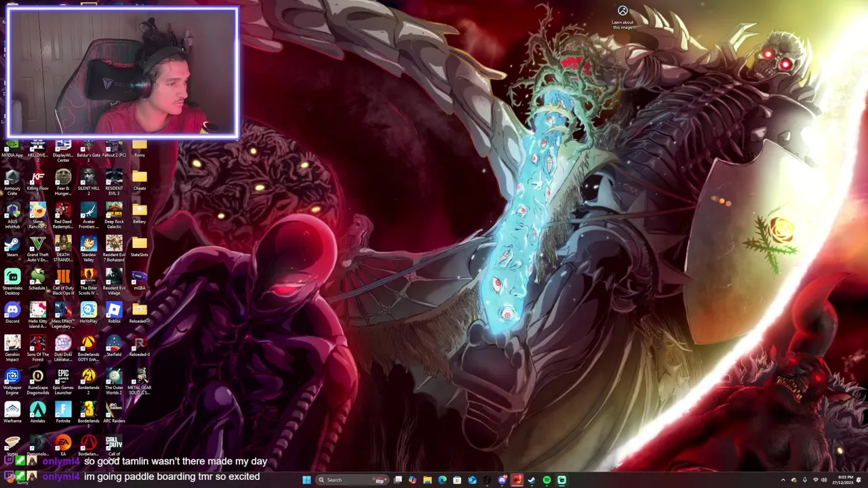Open SILENT HILL 2 shortcut
Viewport: 868px width, 488px height.
coord(88,181)
